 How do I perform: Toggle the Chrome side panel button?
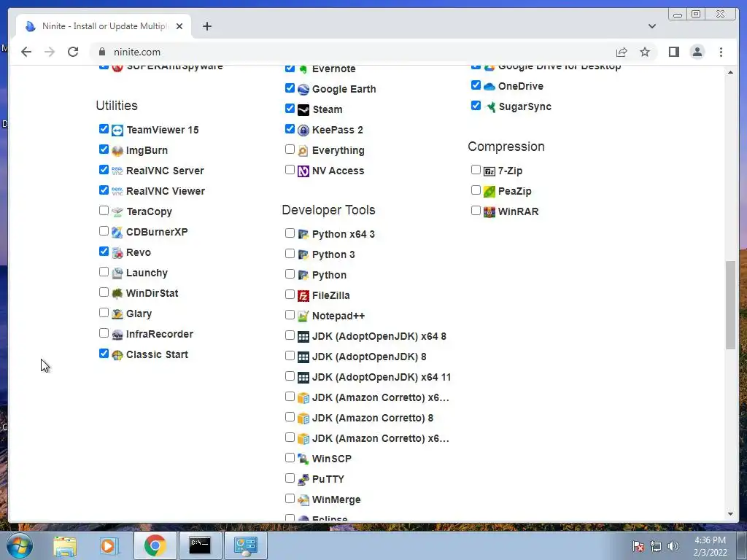coord(673,52)
